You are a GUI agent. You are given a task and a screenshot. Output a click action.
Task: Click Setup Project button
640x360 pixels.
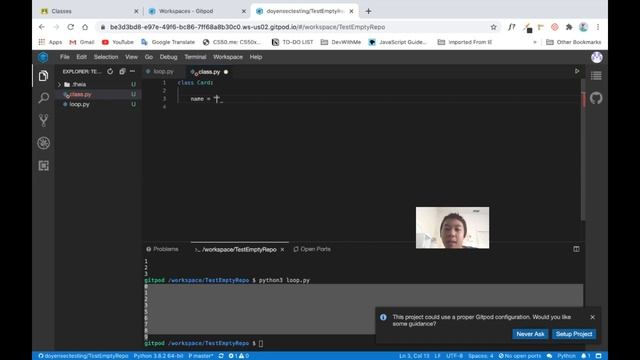click(x=574, y=334)
